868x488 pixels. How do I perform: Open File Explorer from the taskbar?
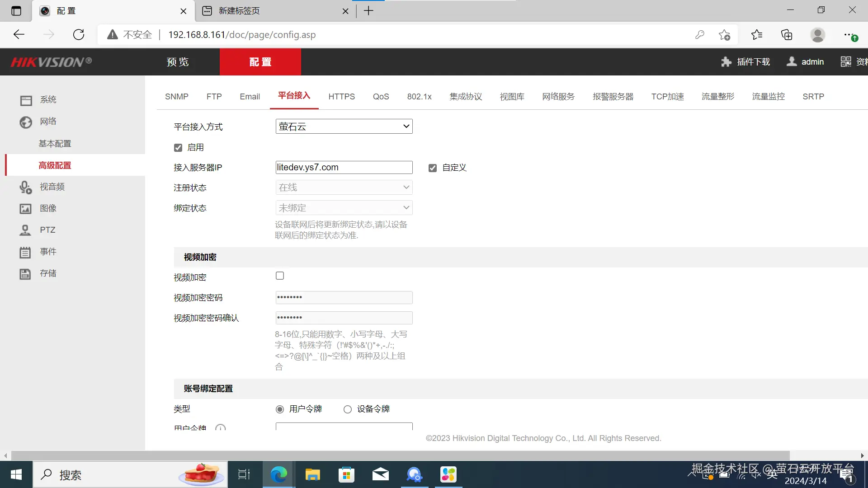click(x=312, y=474)
